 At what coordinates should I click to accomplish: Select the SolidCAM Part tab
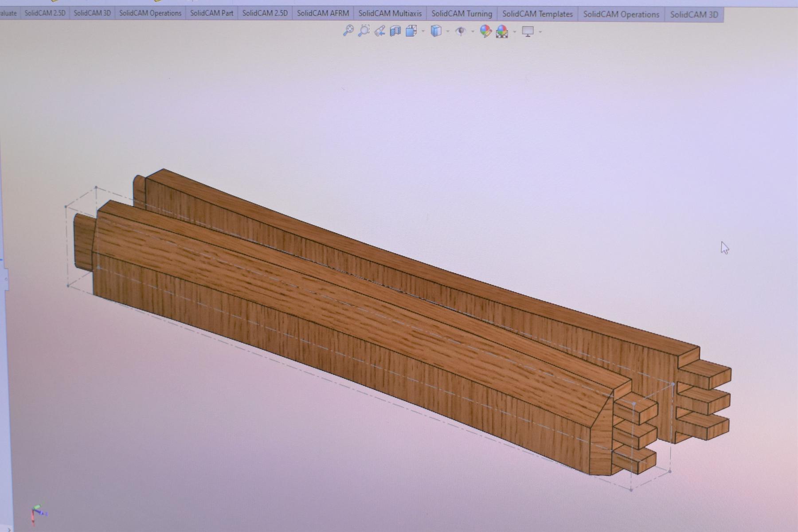[211, 13]
